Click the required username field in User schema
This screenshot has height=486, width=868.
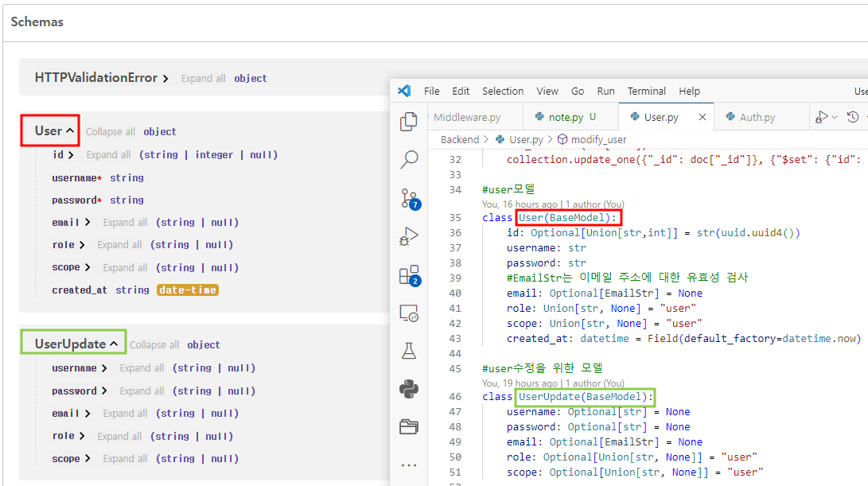pos(77,178)
